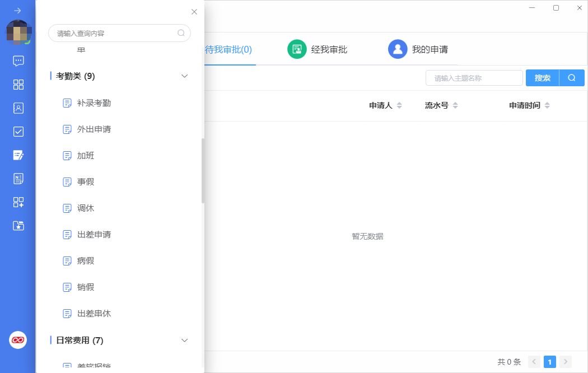Expand sidebar with the arrow icon
This screenshot has height=373, width=588.
point(18,11)
